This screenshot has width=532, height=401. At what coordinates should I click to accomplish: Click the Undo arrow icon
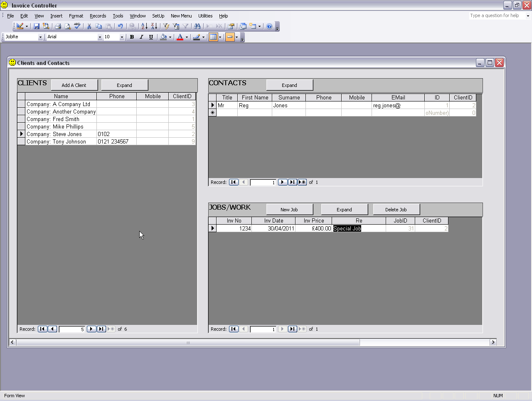120,26
